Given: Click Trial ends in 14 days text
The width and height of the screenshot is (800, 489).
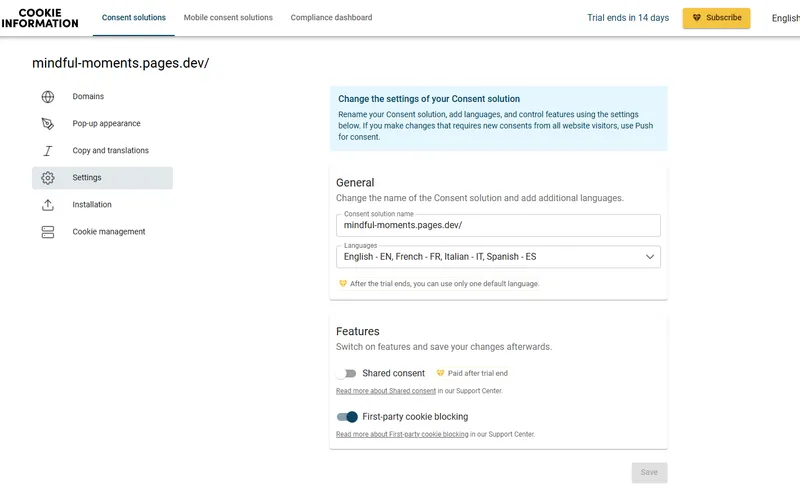Looking at the screenshot, I should pos(628,18).
